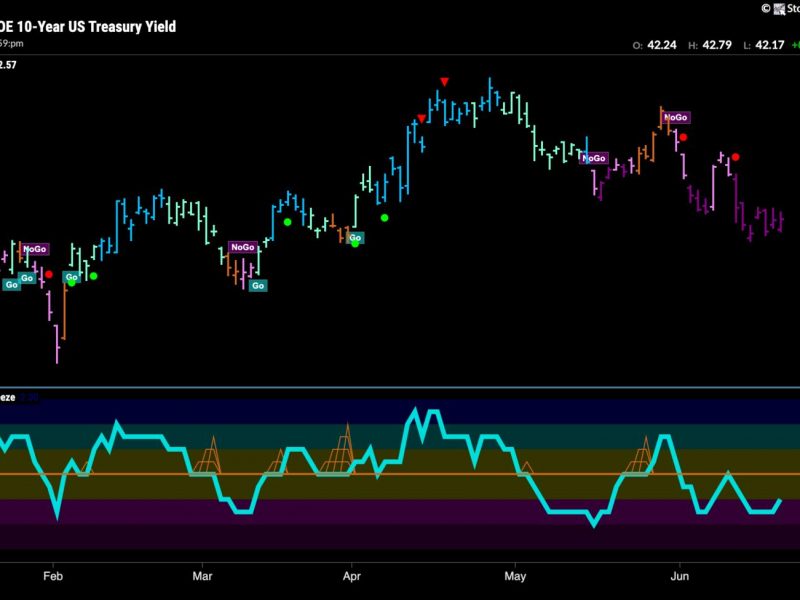
Task: Click the green dot marker in mid-March
Action: (x=288, y=222)
